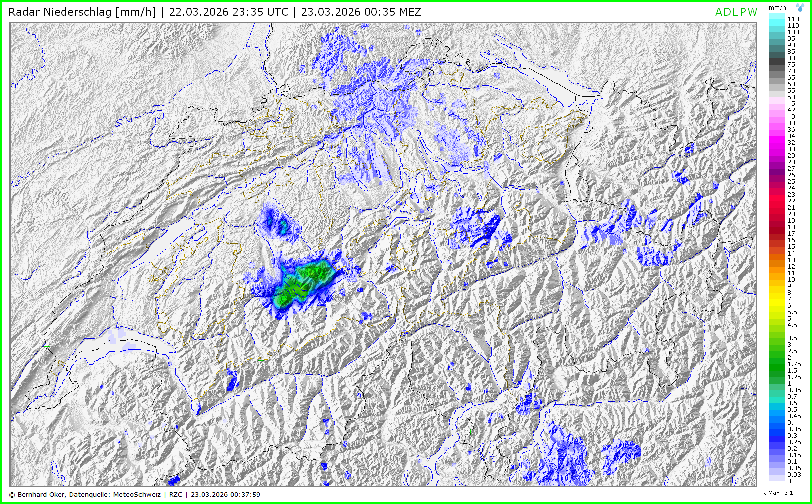812x504 pixels.
Task: Click the mm/h unit label above the color scale
Action: click(x=777, y=8)
